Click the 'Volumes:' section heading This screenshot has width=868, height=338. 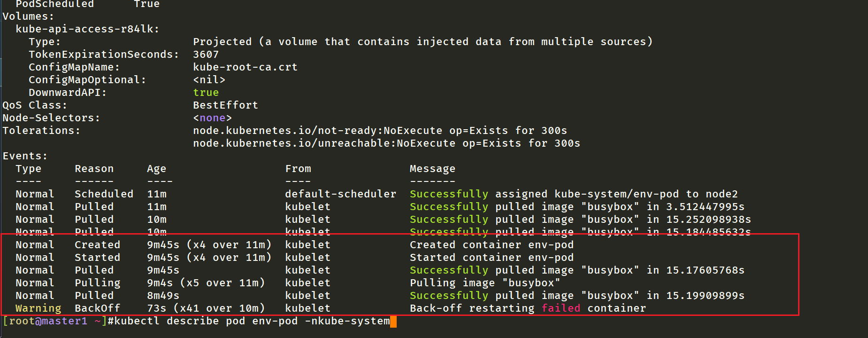(29, 16)
